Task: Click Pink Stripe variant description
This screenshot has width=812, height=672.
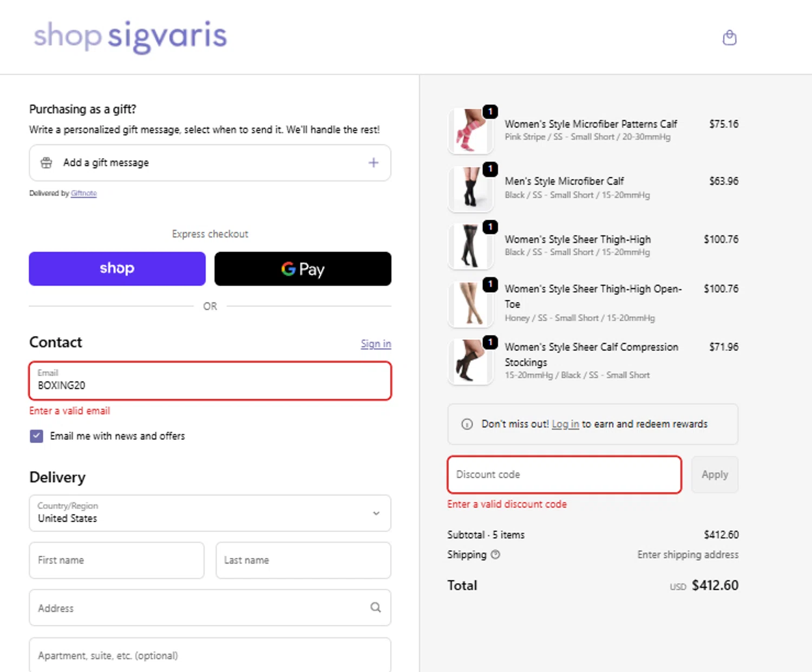Action: tap(587, 137)
